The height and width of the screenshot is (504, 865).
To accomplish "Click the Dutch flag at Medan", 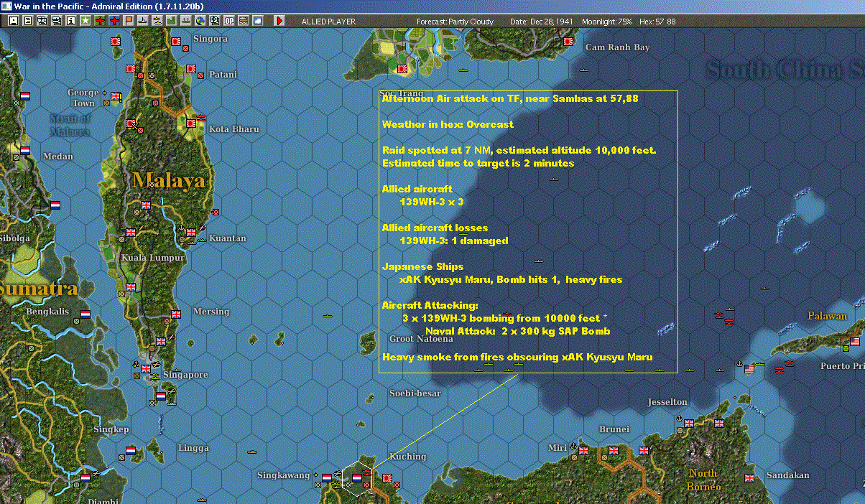I will [26, 151].
